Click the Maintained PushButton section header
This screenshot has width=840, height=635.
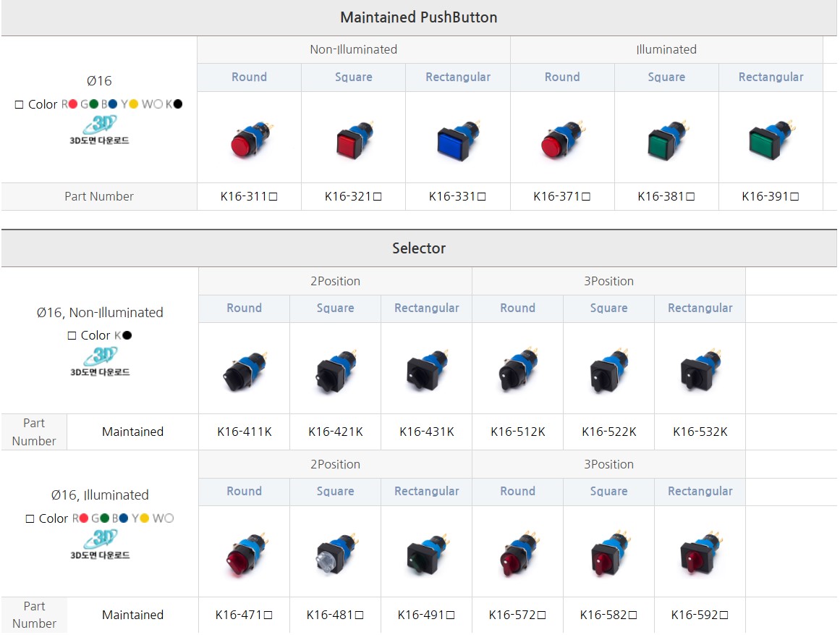[x=419, y=17]
